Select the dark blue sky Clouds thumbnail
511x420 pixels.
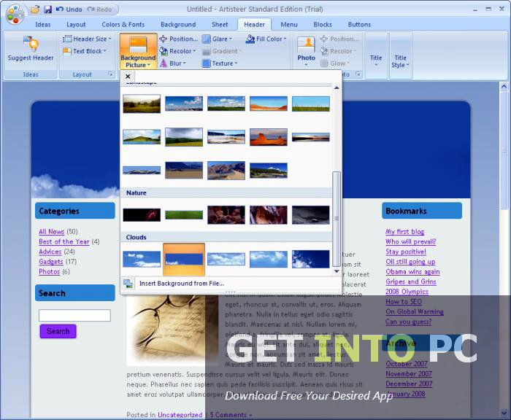[x=310, y=259]
